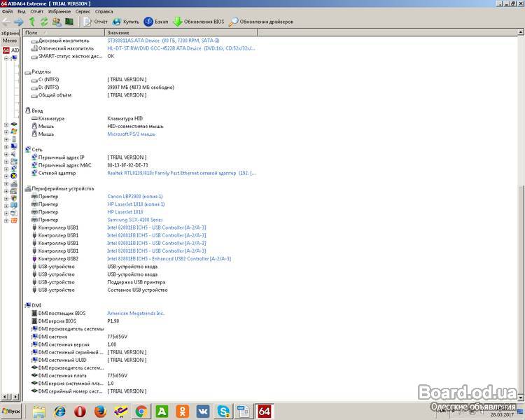
Task: Click the main list scroll-down arrow
Action: click(521, 397)
